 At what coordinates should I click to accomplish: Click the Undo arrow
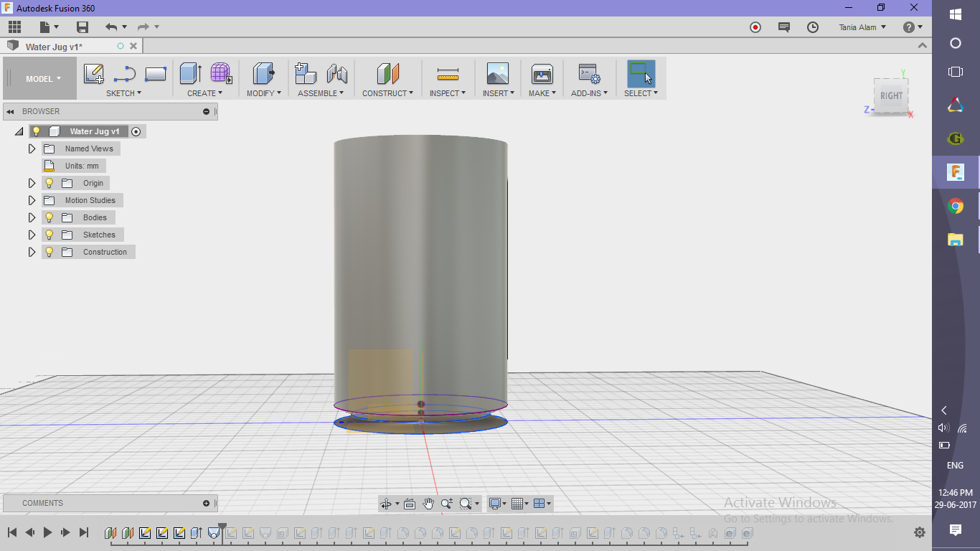[x=111, y=27]
